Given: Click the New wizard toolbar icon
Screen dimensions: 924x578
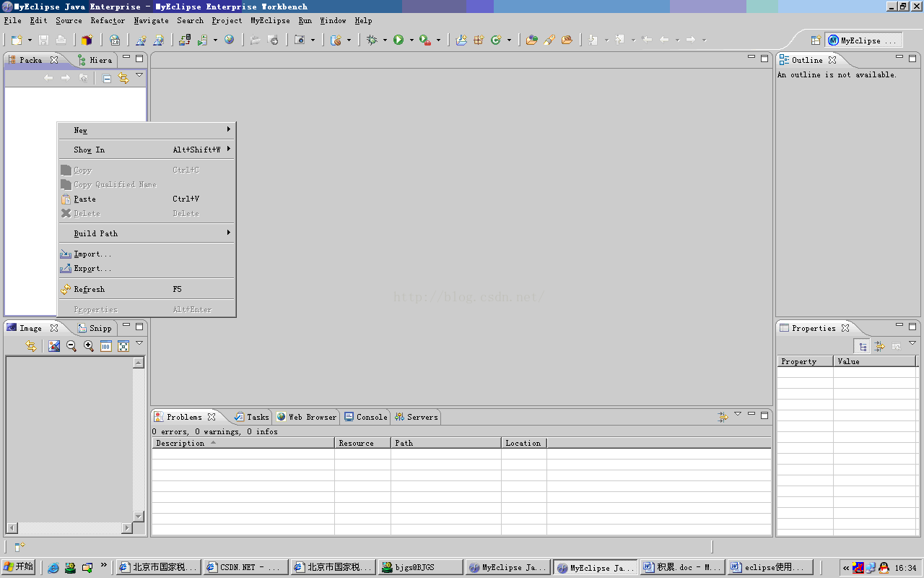Looking at the screenshot, I should [x=17, y=40].
